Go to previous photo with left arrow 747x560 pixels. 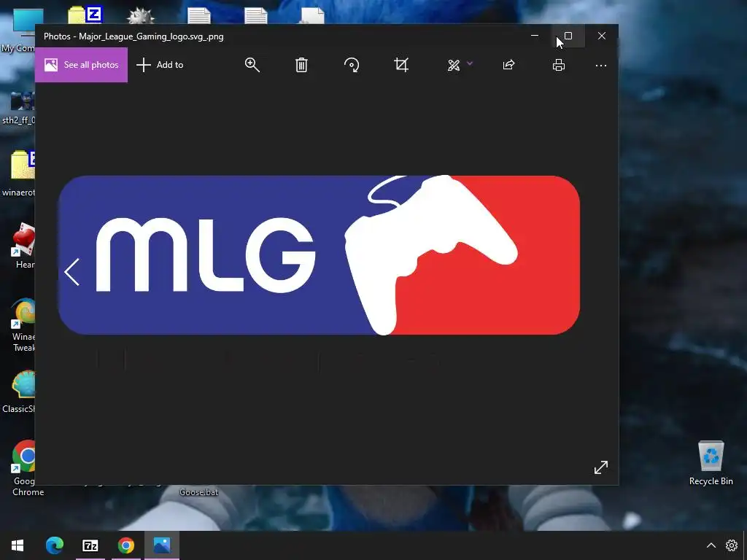[x=72, y=272]
